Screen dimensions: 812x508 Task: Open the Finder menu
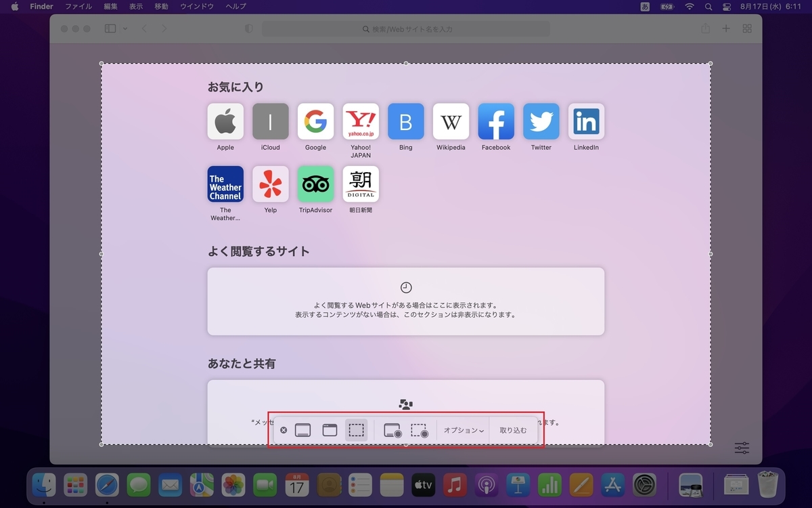[42, 6]
